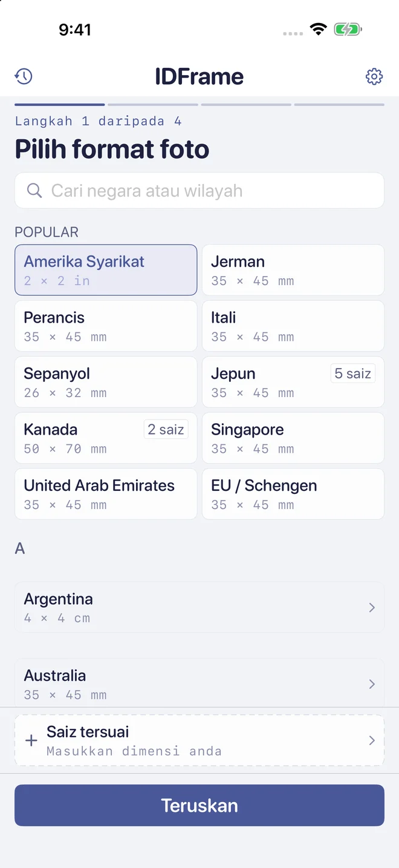The image size is (399, 868).
Task: Tap the search magnifier icon
Action: click(35, 191)
